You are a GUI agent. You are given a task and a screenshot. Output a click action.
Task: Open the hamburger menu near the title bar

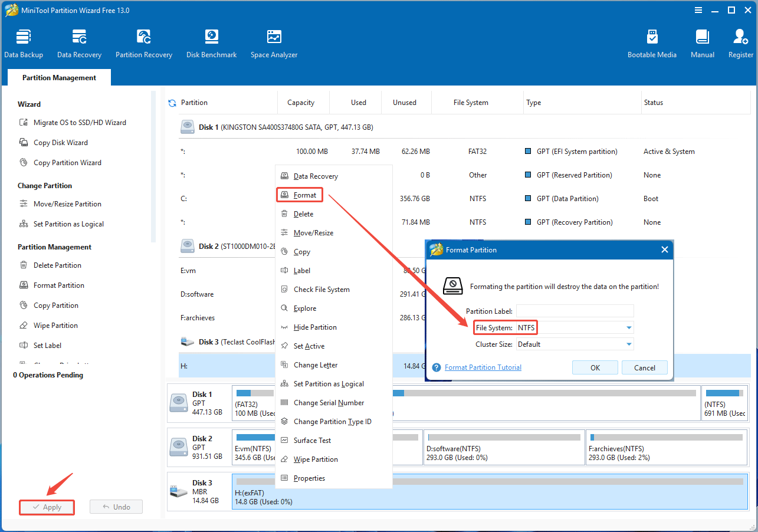[x=698, y=10]
